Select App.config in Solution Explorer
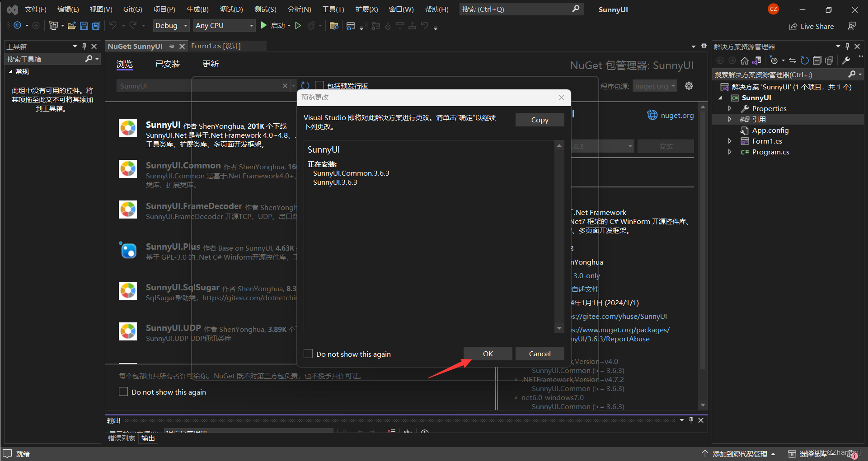The image size is (868, 461). tap(770, 130)
